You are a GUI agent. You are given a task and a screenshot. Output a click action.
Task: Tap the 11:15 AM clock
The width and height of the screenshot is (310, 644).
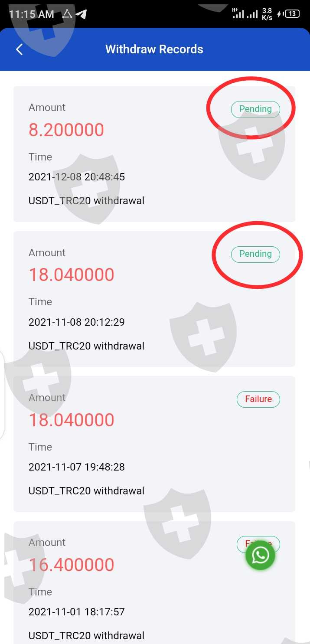31,14
